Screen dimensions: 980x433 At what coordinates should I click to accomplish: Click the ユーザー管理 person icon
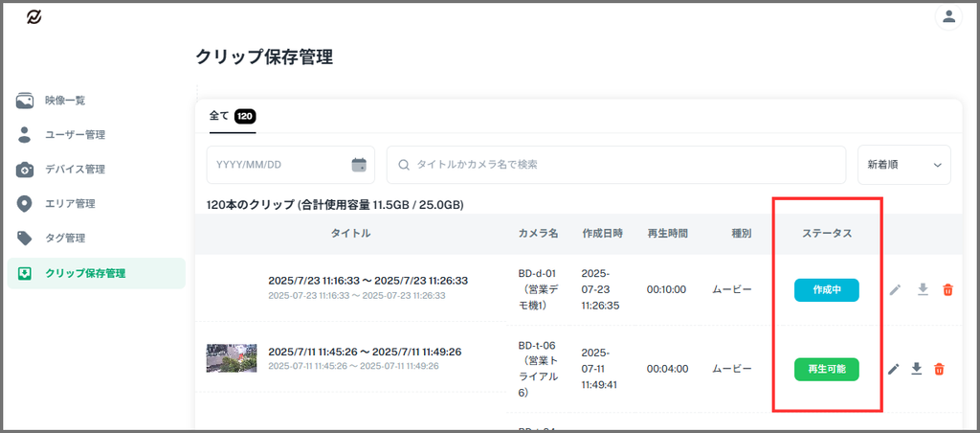tap(25, 134)
